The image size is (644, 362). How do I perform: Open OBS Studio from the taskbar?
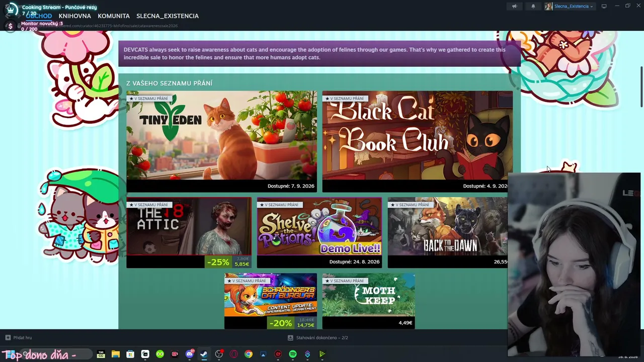click(x=219, y=354)
